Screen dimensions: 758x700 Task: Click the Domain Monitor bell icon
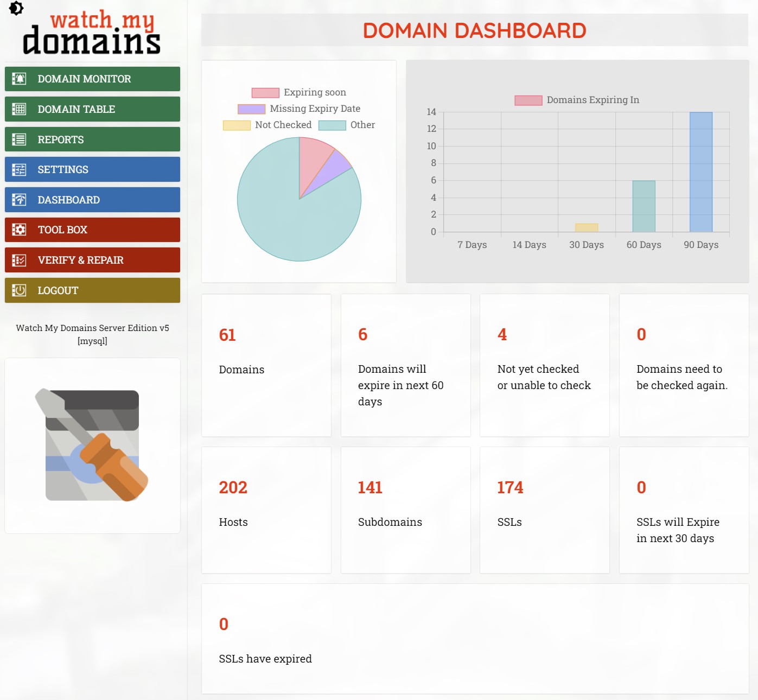click(x=18, y=79)
